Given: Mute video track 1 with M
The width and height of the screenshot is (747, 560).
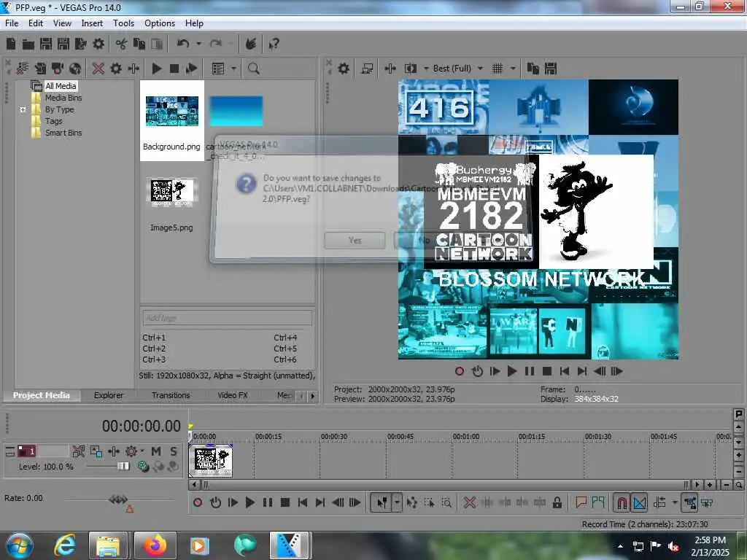Looking at the screenshot, I should pyautogui.click(x=156, y=451).
